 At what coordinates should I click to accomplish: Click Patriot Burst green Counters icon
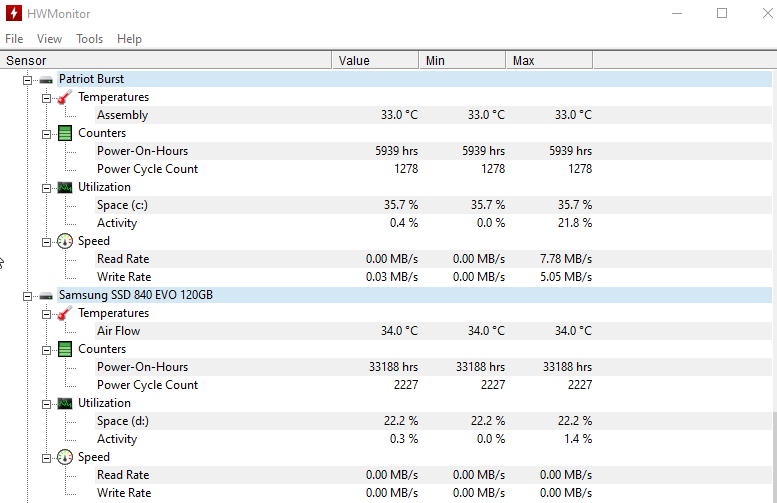point(65,133)
